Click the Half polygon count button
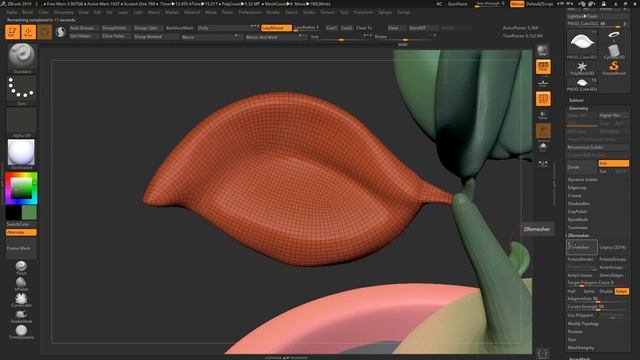640x360 pixels. (573, 291)
